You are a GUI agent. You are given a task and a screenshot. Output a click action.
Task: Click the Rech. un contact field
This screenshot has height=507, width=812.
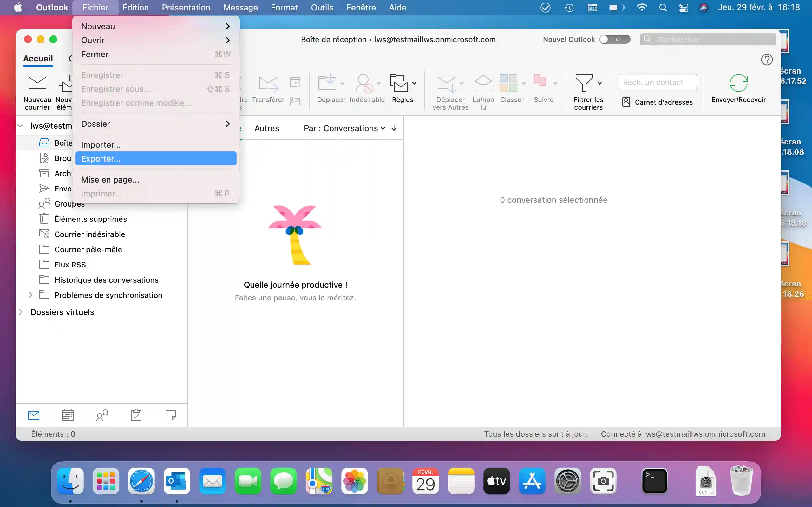(x=657, y=82)
